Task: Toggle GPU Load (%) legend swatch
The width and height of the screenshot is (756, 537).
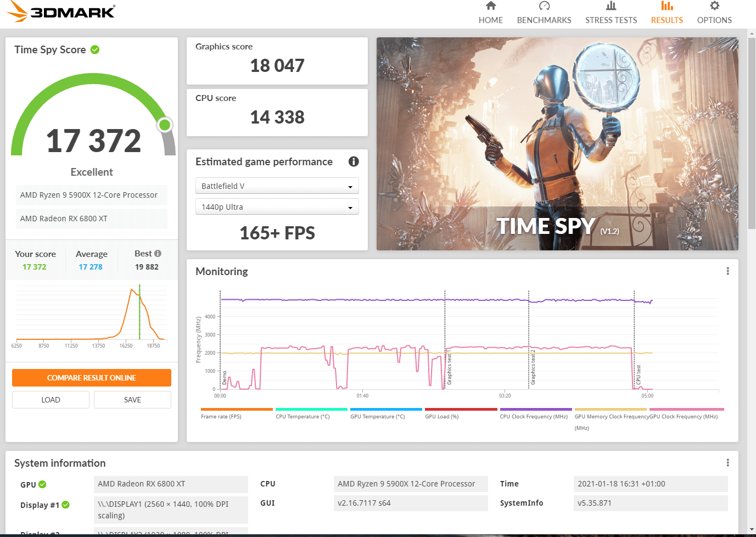Action: (461, 409)
